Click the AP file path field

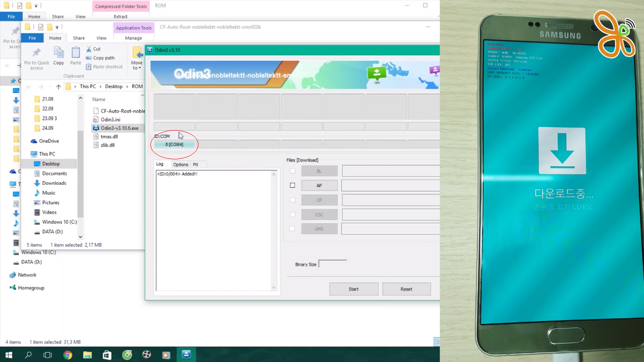tap(391, 185)
